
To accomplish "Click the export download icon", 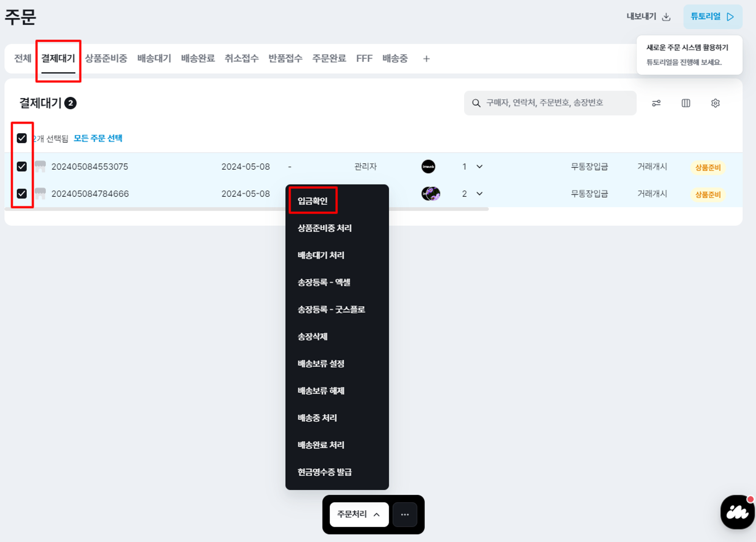I will pos(666,17).
